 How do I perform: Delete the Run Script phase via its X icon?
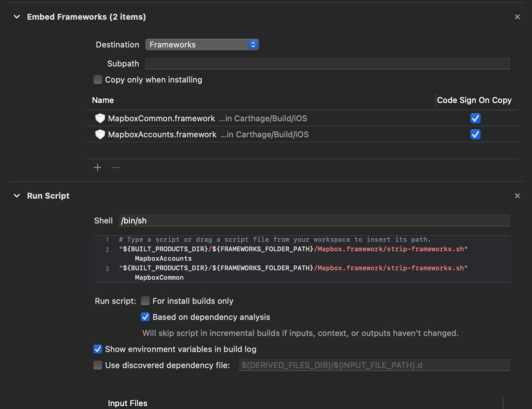(x=517, y=196)
